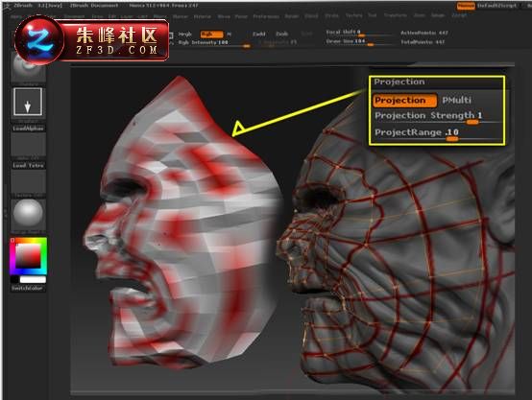Toggle the Zadd sculpt mode

[259, 34]
